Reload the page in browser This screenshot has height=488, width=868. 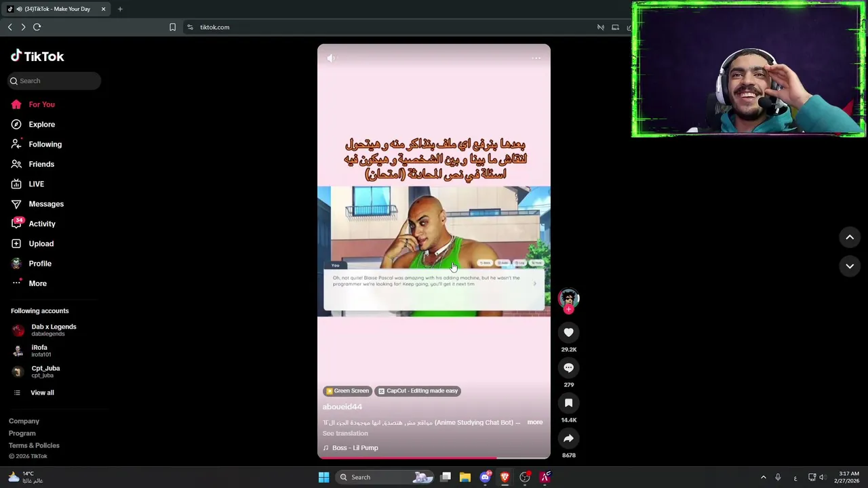click(x=37, y=27)
